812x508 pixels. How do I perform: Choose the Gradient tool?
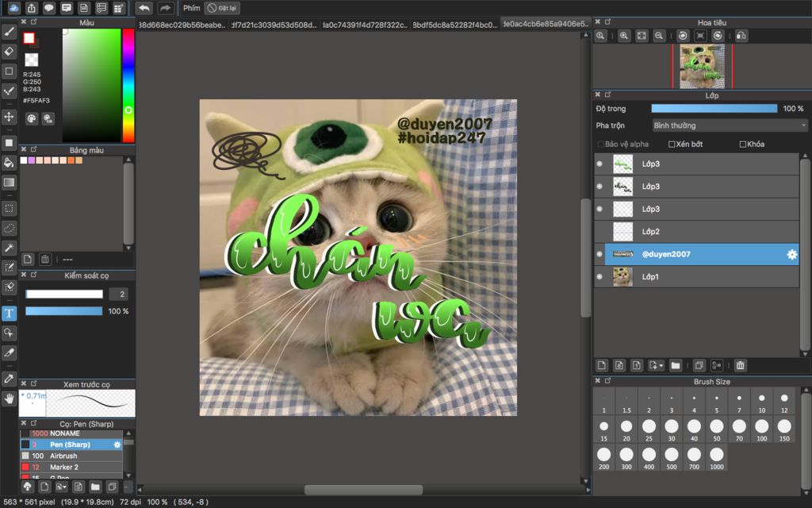tap(9, 182)
